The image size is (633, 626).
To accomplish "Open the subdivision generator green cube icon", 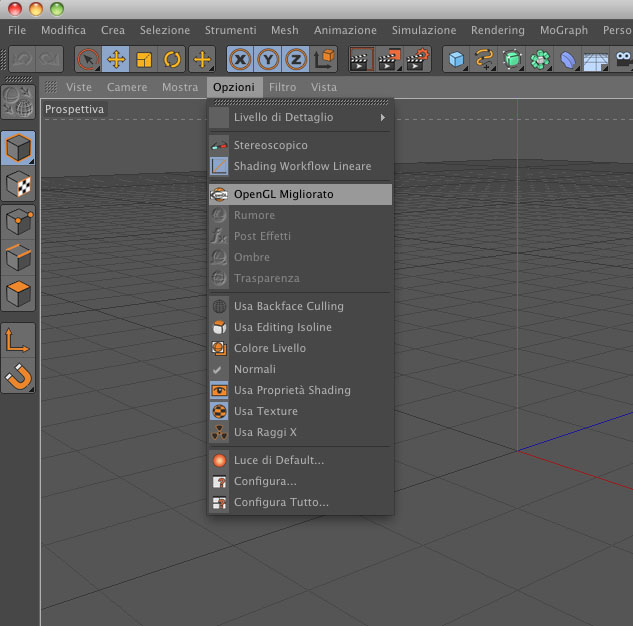I will pyautogui.click(x=512, y=59).
